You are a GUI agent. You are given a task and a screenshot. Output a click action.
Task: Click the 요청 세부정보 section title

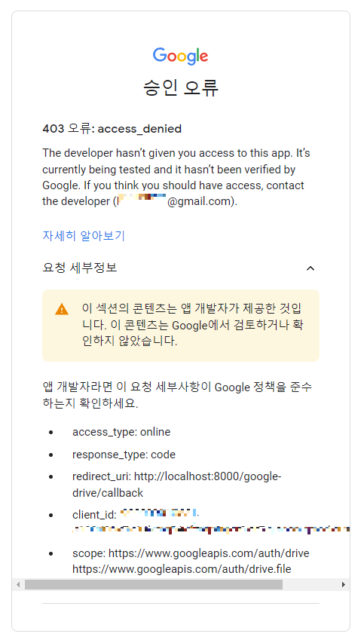[x=80, y=268]
